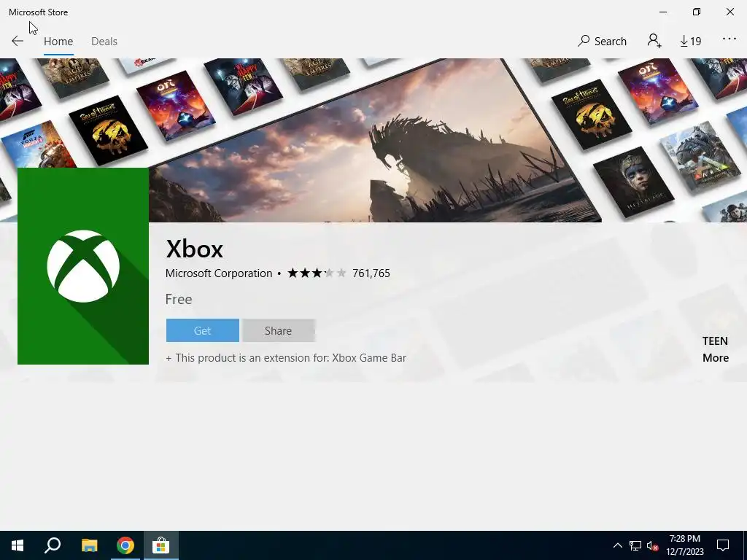Viewport: 747px width, 560px height.
Task: Switch to the Deals tab
Action: [104, 42]
